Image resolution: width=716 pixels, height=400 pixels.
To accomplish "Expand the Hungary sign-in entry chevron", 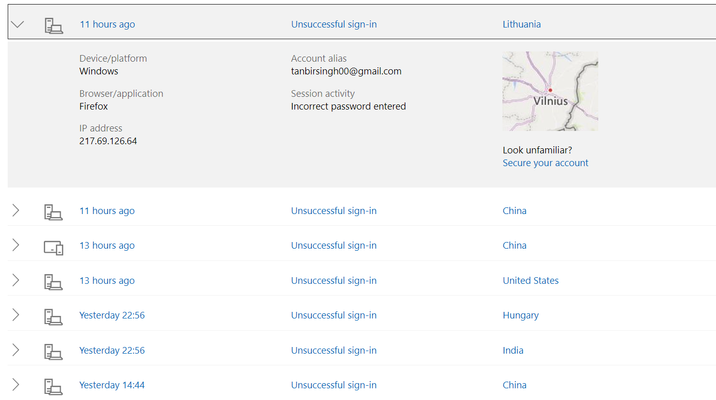I will click(x=16, y=315).
